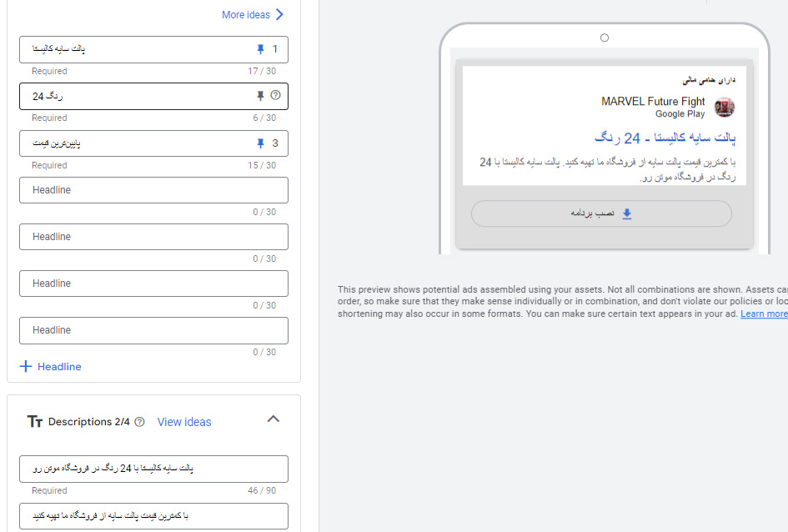The height and width of the screenshot is (532, 788).
Task: Open the help icon beside the '24 رنگ' pin
Action: pyautogui.click(x=275, y=95)
